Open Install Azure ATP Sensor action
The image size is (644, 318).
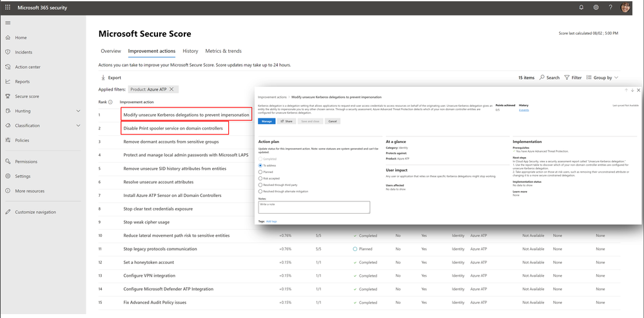[x=173, y=195]
